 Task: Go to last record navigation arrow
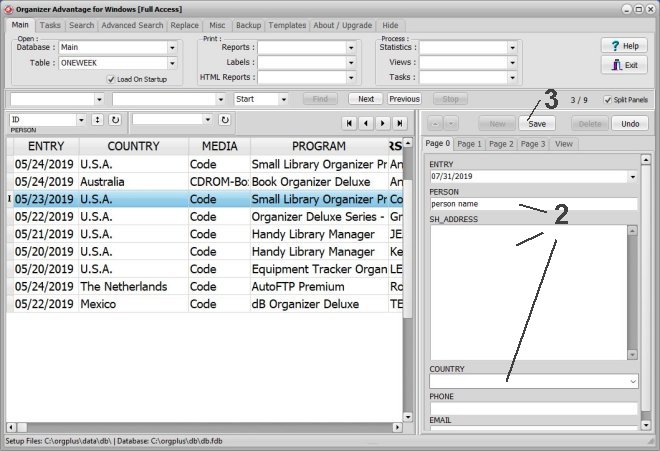point(399,123)
